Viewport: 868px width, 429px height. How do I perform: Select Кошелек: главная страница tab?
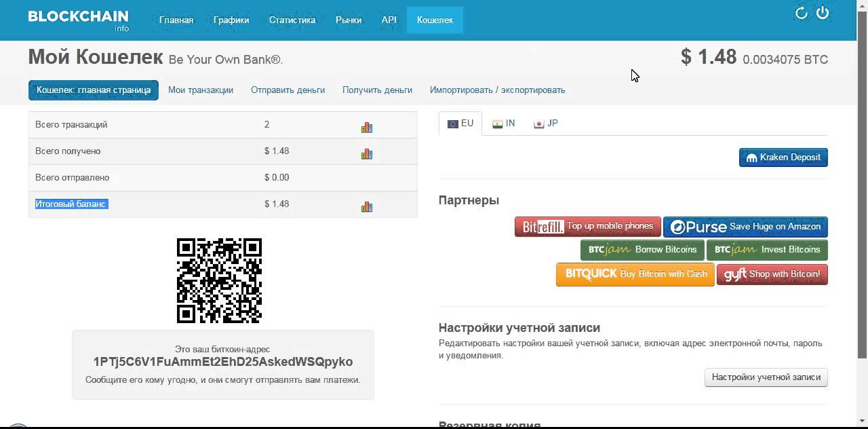[94, 90]
